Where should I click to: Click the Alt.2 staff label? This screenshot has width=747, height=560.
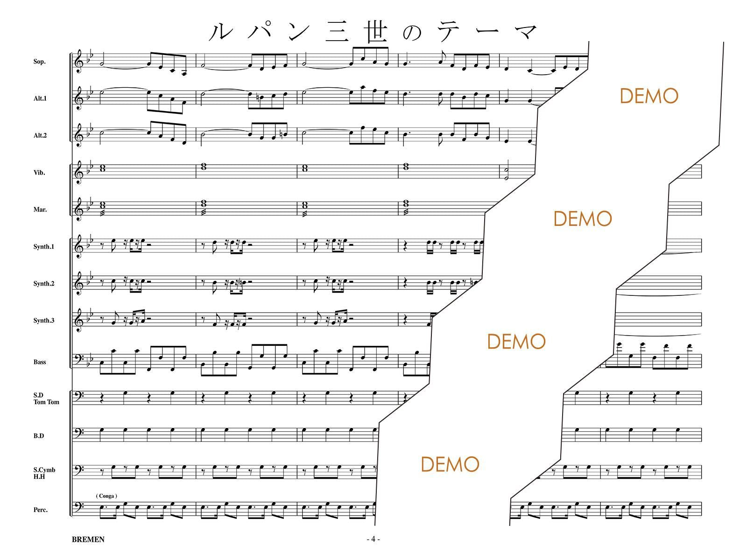click(x=40, y=136)
